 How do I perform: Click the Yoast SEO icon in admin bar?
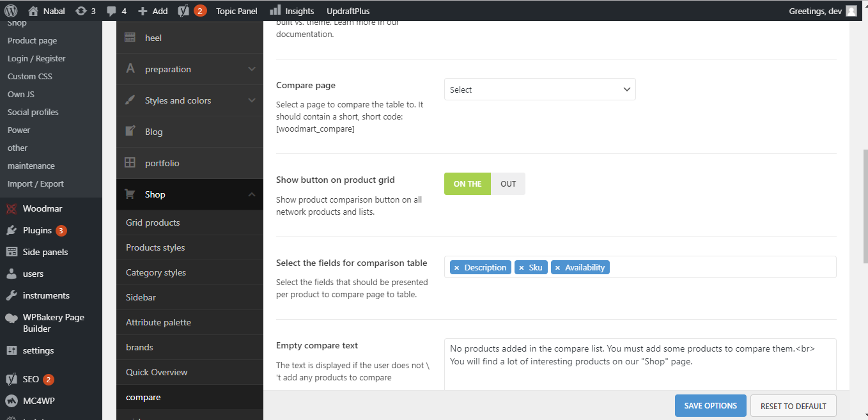tap(183, 11)
